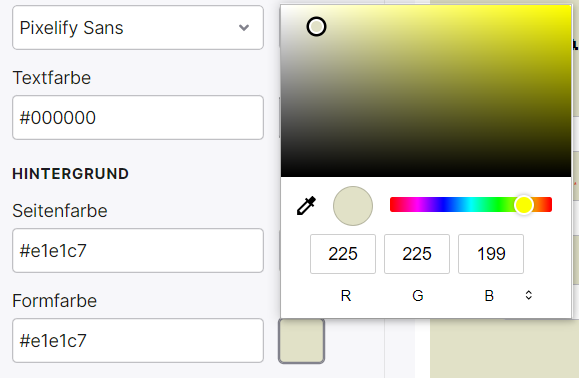Set hue to blue on the hue slider

coord(448,205)
